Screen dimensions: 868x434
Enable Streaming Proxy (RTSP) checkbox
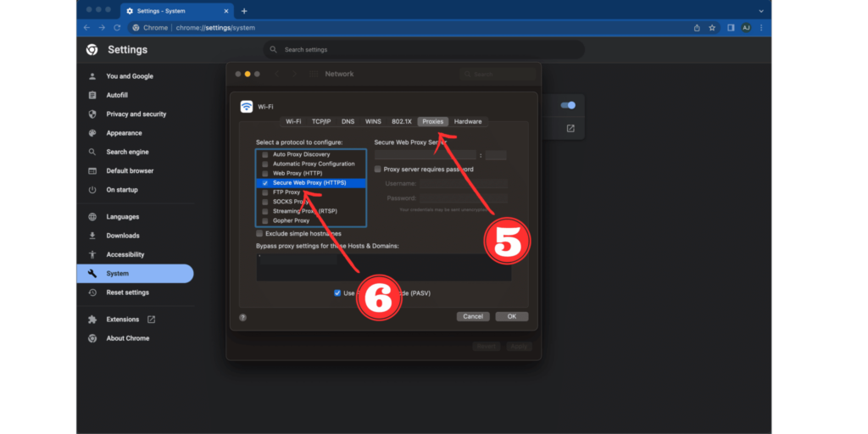click(265, 211)
